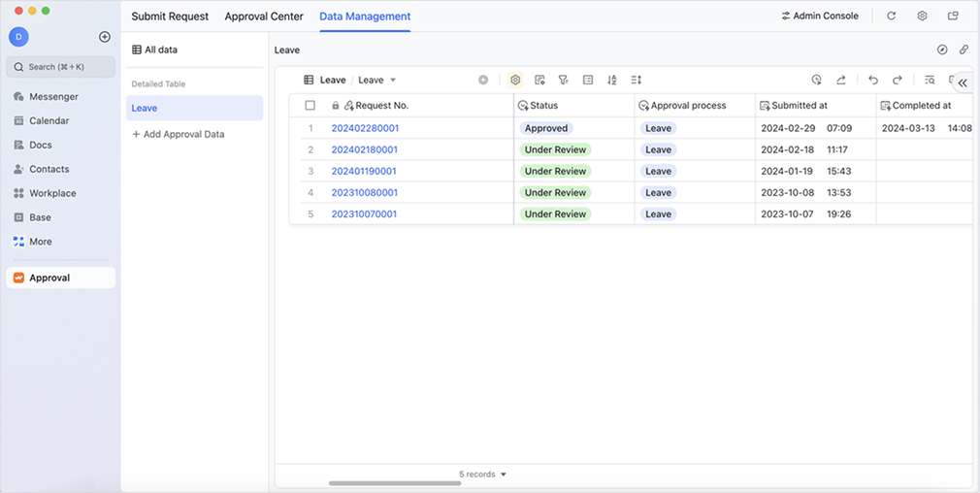Open the row height icon in toolbar
980x493 pixels.
point(636,81)
